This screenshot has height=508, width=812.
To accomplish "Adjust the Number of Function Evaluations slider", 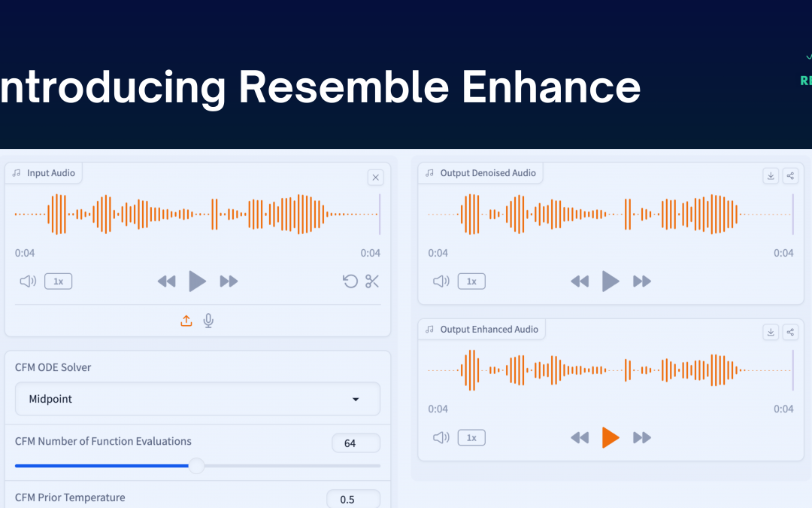I will pyautogui.click(x=197, y=466).
